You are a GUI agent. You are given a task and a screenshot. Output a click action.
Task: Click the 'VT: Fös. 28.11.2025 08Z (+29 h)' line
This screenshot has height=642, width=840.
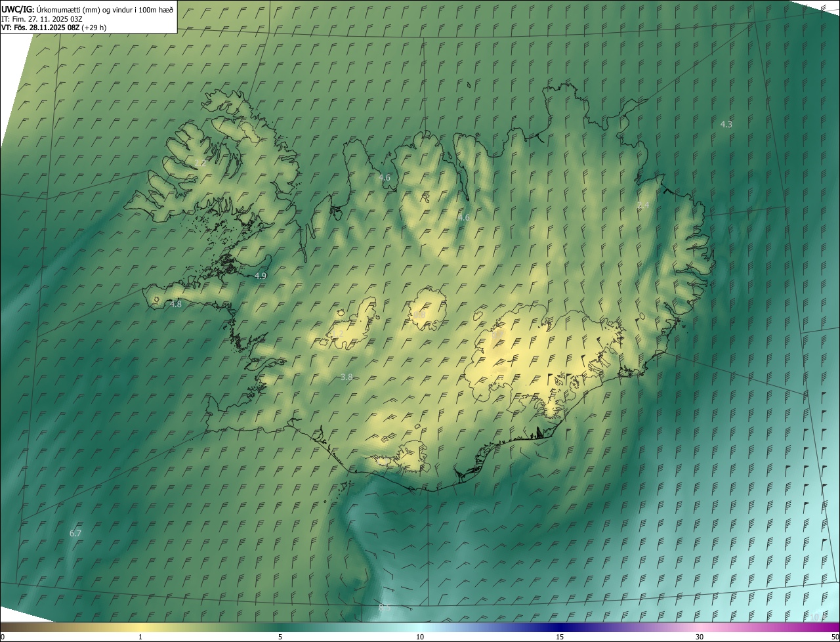click(54, 28)
